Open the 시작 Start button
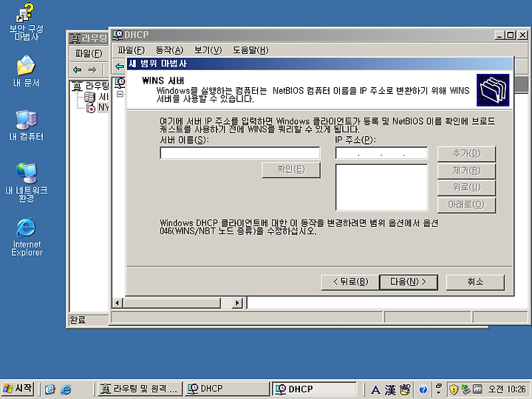Screen dimensions: 532x399 coord(18,389)
